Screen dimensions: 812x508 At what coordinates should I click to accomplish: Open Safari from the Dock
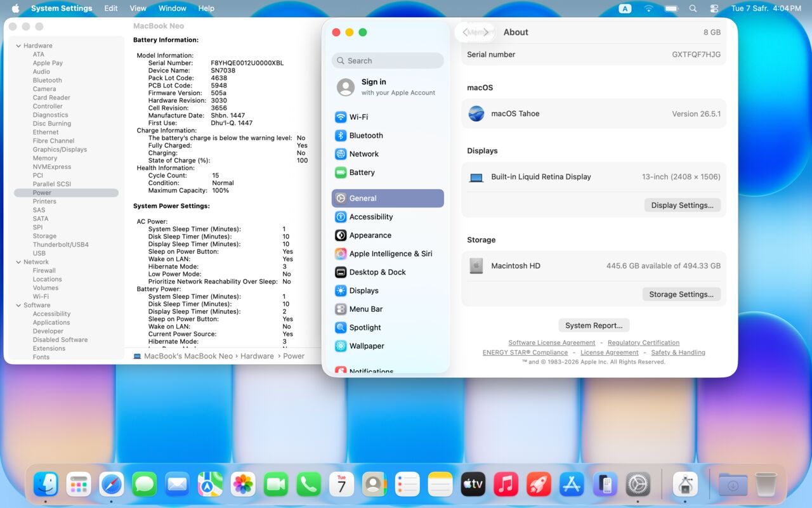112,485
